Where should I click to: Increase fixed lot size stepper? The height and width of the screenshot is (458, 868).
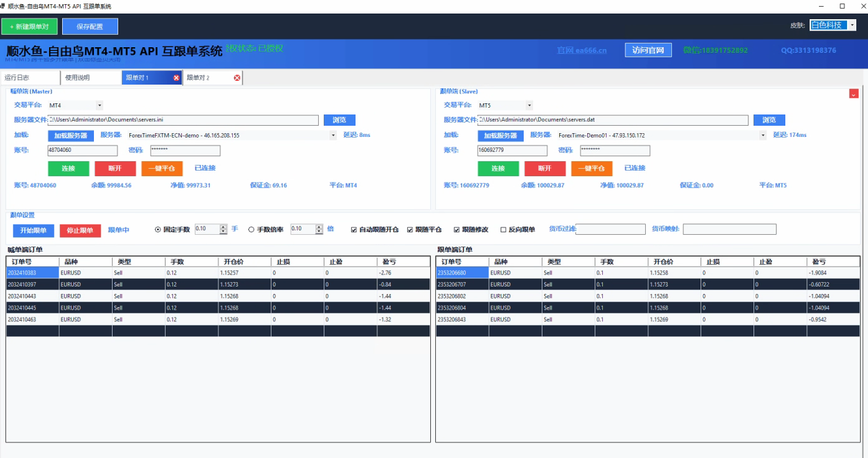223,227
